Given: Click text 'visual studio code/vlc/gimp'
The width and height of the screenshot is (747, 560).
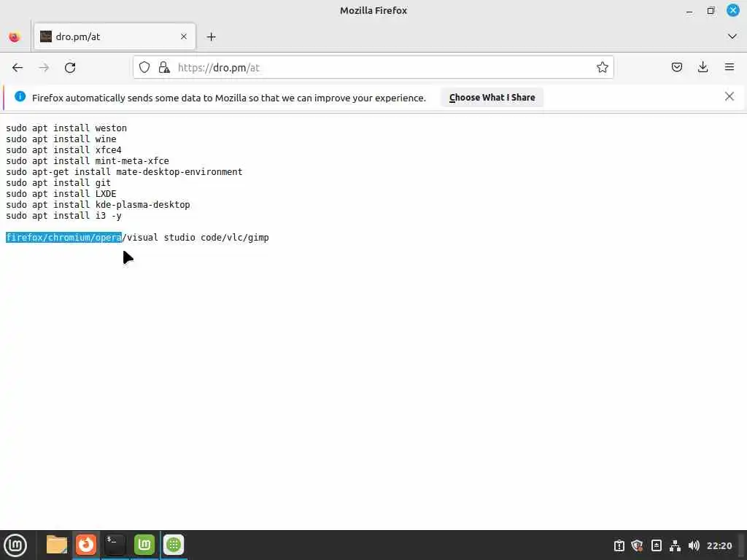Looking at the screenshot, I should [198, 238].
